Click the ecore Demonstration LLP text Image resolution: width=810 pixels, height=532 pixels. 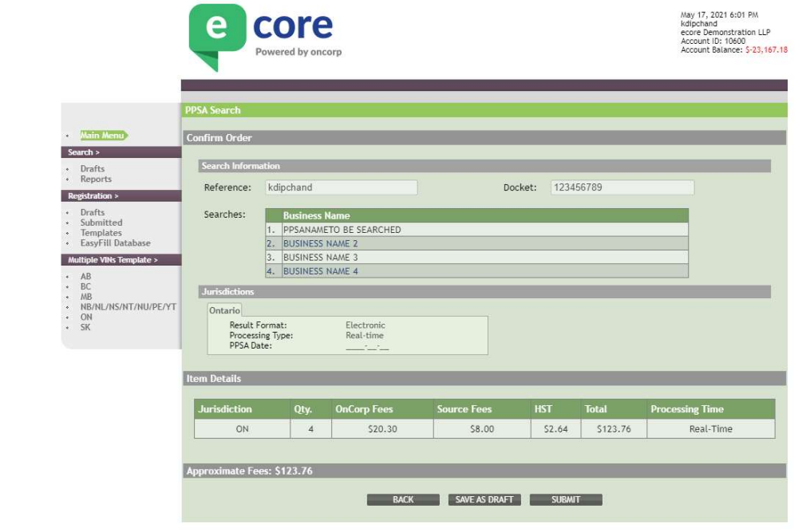point(725,33)
